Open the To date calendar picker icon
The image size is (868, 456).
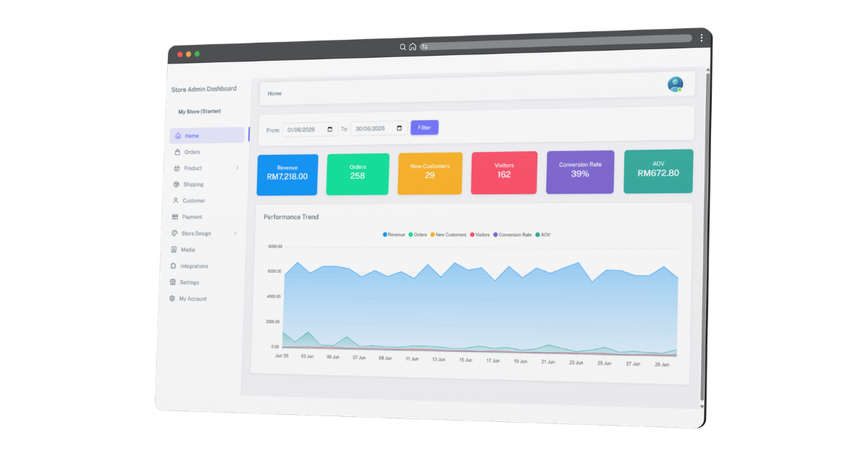click(399, 128)
